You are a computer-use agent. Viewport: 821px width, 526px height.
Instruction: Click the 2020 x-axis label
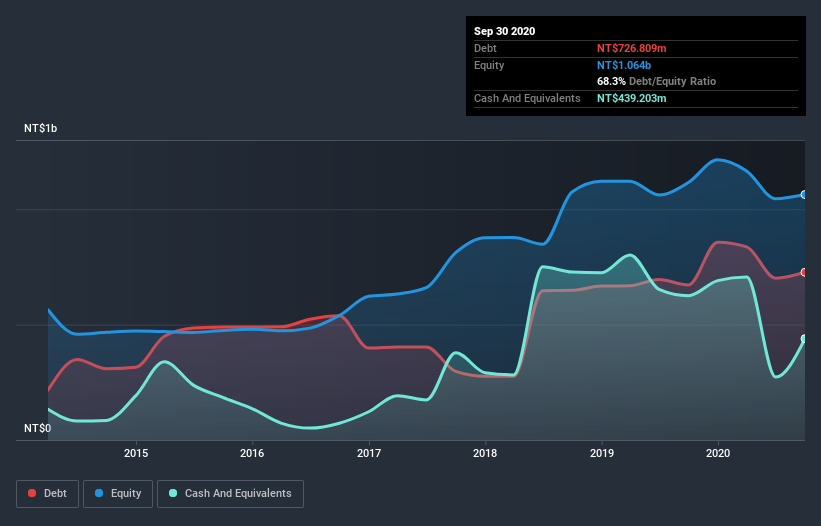718,453
